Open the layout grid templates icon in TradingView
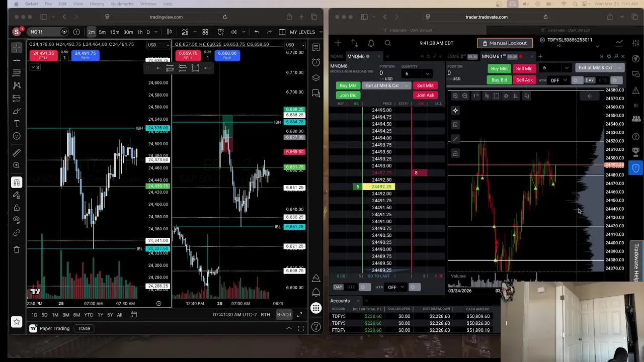Screen dimensions: 644x362 [x=205, y=32]
